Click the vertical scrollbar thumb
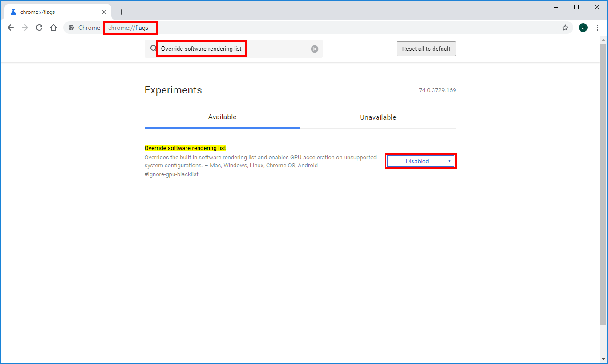This screenshot has height=364, width=608. coord(604,183)
